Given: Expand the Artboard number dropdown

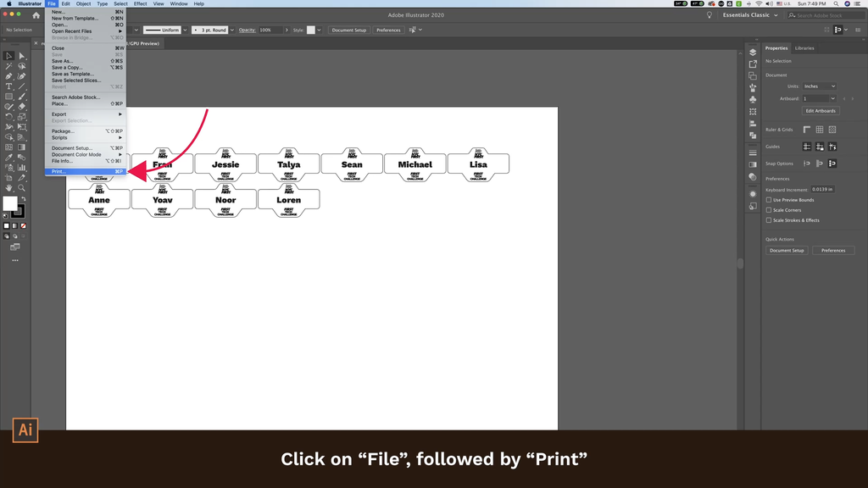Looking at the screenshot, I should click(818, 98).
